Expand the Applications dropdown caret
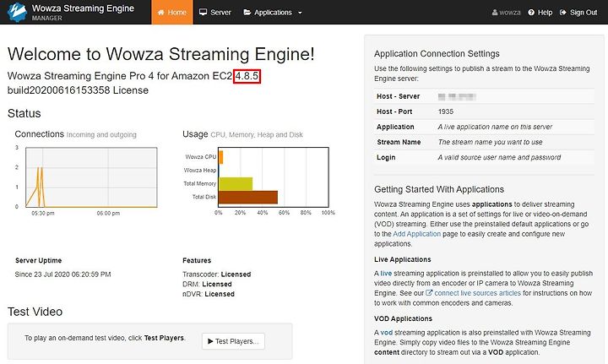Image resolution: width=608 pixels, height=364 pixels. tap(300, 13)
